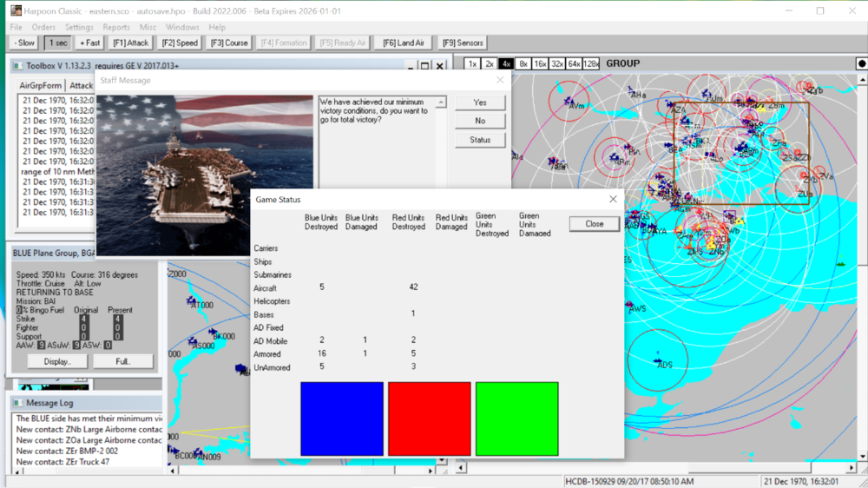
Task: Set map zoom to 1x
Action: pos(472,63)
